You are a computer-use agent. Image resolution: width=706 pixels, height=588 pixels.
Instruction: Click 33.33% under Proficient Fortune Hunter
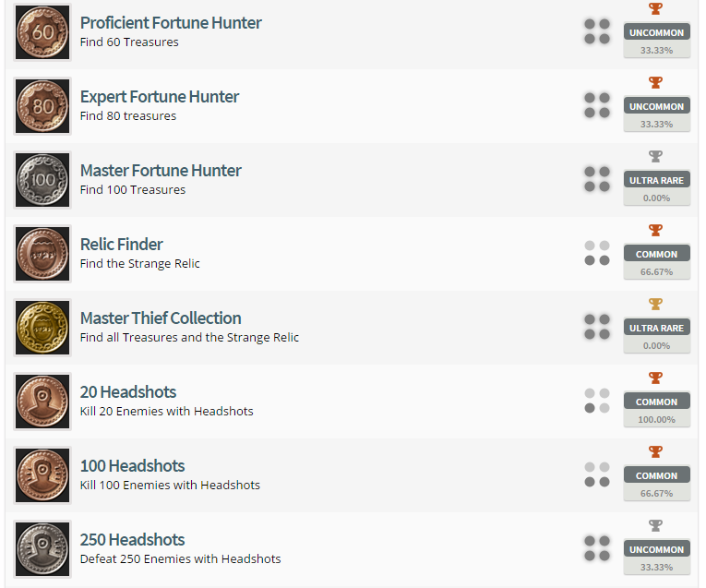coord(656,50)
